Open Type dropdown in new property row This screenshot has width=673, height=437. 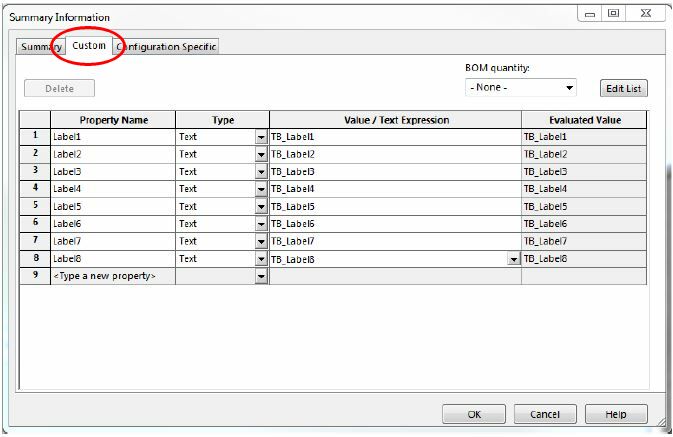click(261, 276)
